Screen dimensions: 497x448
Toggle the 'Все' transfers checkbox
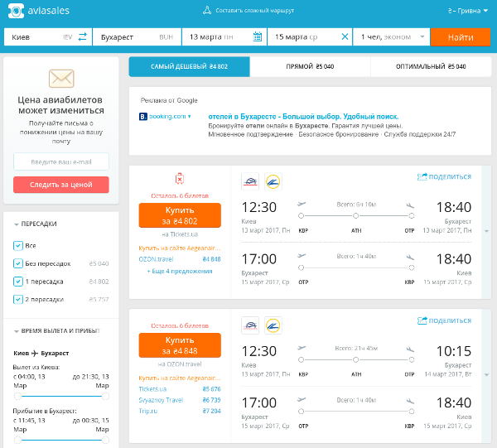tap(18, 246)
